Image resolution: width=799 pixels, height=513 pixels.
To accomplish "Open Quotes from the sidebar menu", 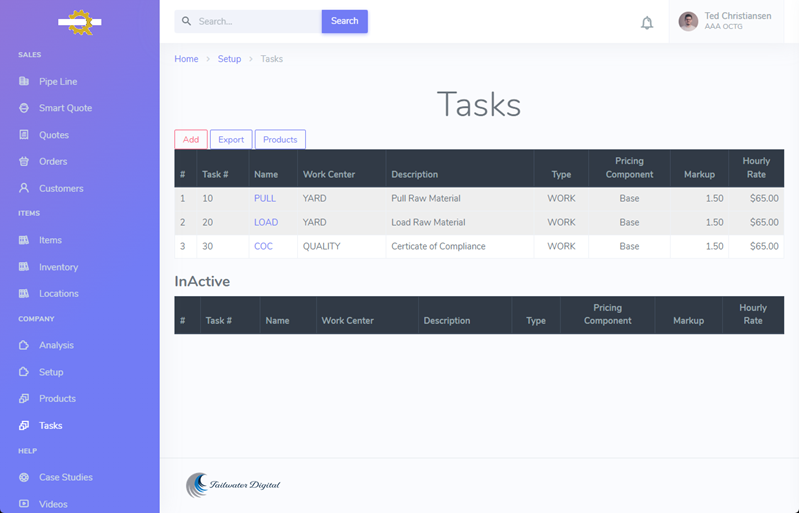I will (54, 135).
